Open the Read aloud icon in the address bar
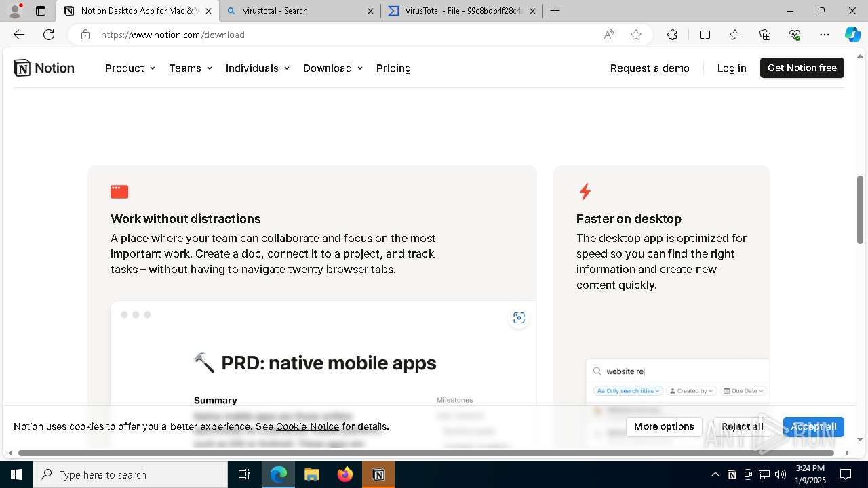Image resolution: width=868 pixels, height=488 pixels. tap(609, 35)
